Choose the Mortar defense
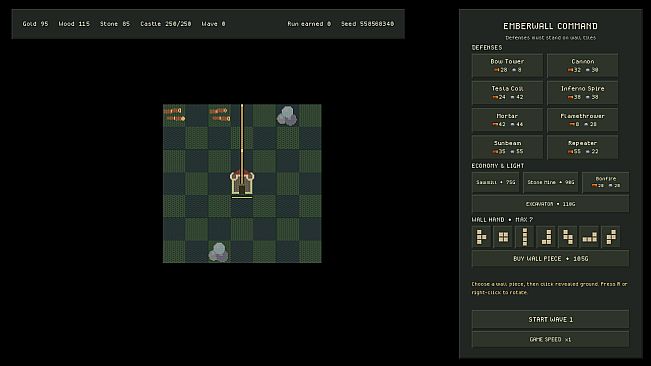Viewport: 651px width, 366px height. (507, 120)
